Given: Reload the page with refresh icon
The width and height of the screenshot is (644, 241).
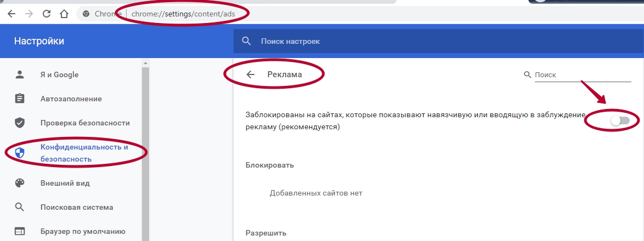Looking at the screenshot, I should point(46,14).
